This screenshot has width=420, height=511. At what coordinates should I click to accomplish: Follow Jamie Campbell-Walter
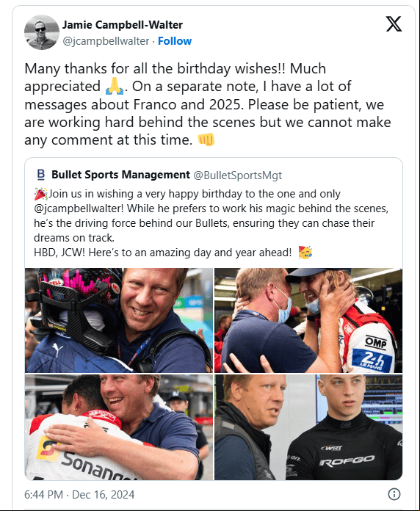pyautogui.click(x=175, y=41)
